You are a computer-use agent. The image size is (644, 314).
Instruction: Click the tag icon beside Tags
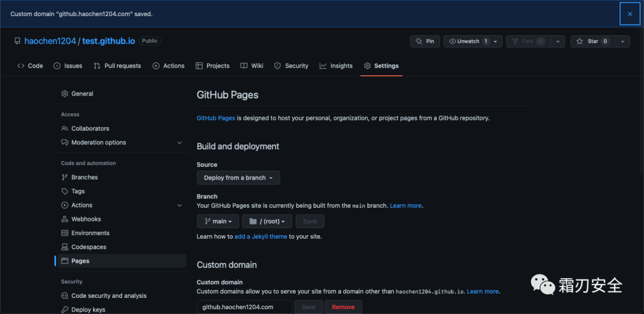[64, 191]
